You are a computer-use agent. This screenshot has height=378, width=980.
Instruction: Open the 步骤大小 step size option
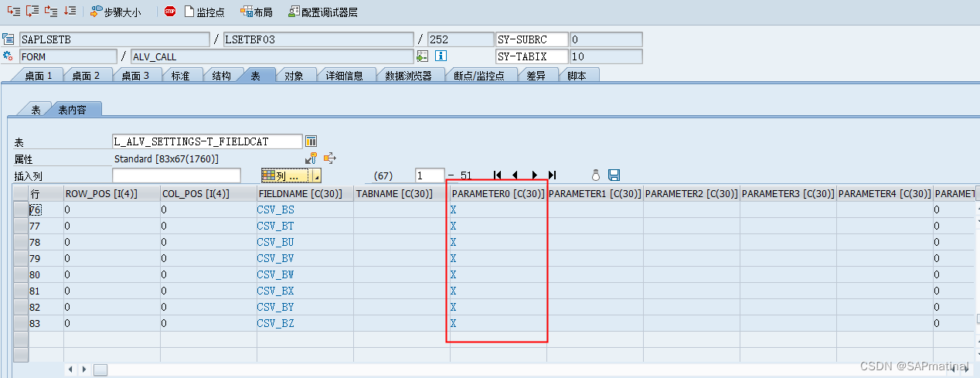(116, 12)
